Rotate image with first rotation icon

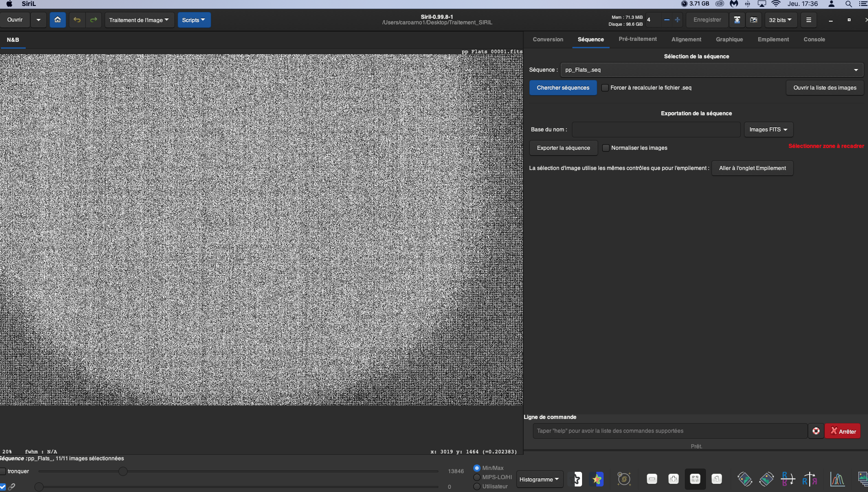(x=745, y=479)
